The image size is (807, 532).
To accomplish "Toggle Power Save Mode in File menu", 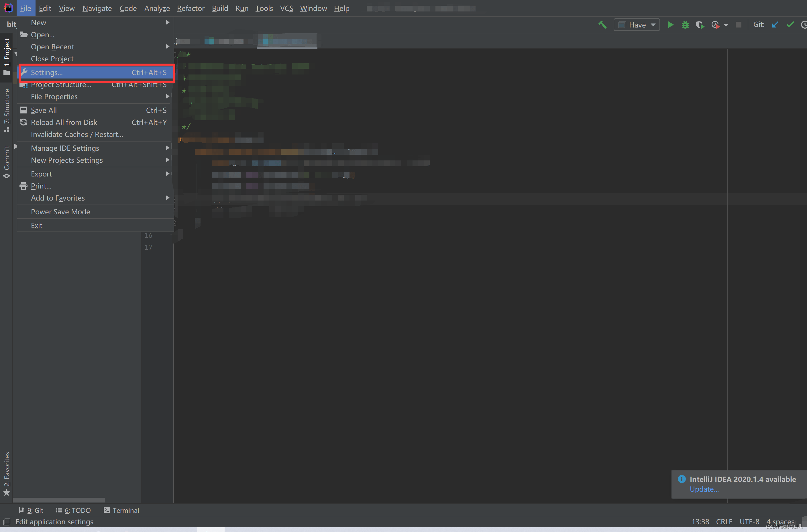I will (60, 212).
